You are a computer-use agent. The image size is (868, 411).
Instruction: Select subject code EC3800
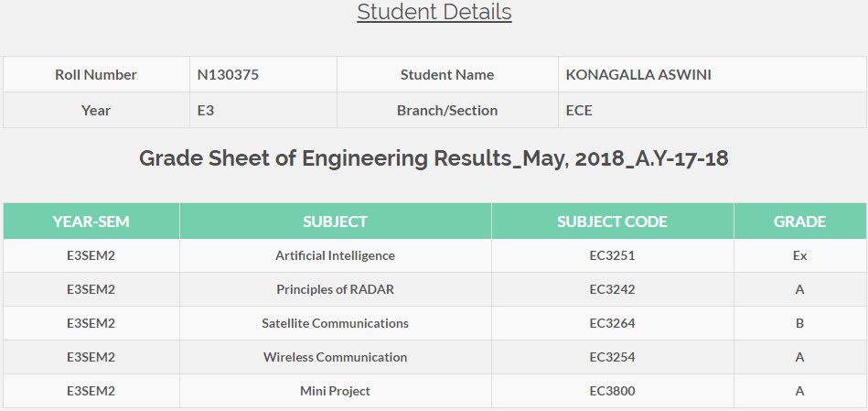click(x=612, y=391)
